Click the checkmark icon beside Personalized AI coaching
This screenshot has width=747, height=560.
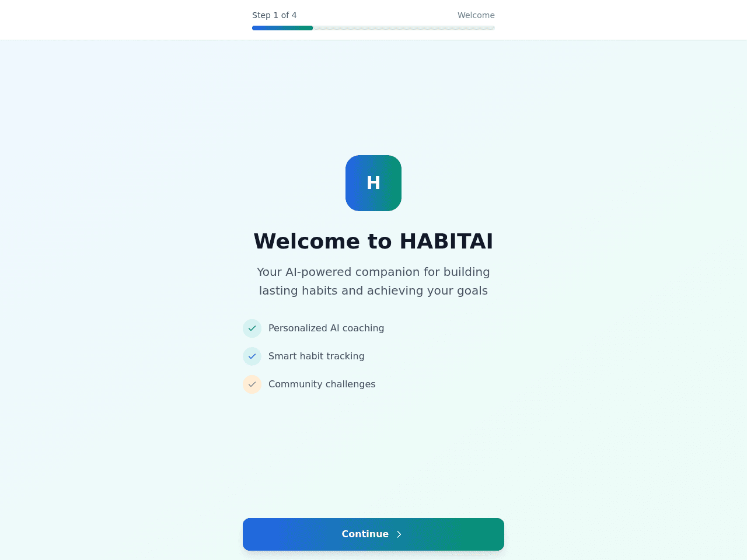(x=252, y=328)
